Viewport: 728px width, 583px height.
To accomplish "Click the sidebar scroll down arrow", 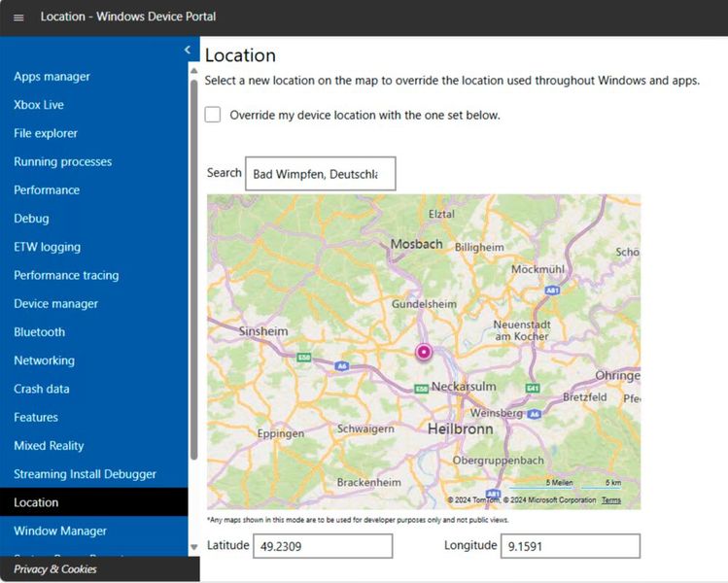I will (194, 547).
